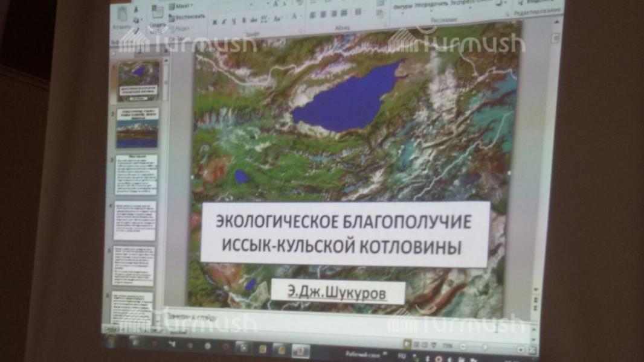Select the third slide thumbnail
Viewport: 644px width, 362px height.
[136, 174]
